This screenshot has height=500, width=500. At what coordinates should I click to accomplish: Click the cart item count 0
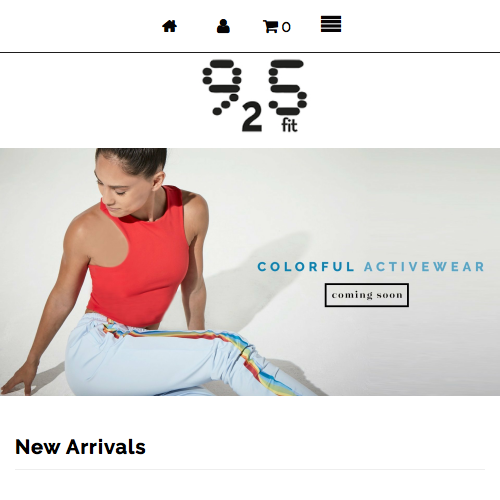point(286,27)
